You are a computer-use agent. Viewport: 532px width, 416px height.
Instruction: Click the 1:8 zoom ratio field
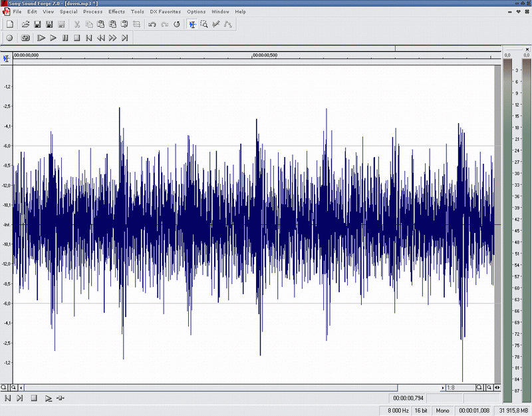(x=458, y=387)
